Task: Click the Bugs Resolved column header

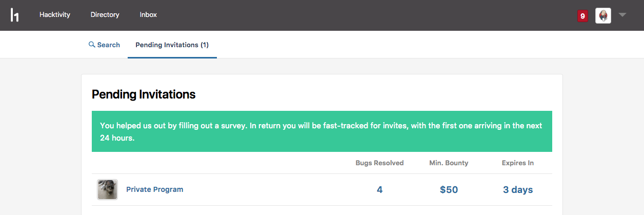Action: coord(379,163)
